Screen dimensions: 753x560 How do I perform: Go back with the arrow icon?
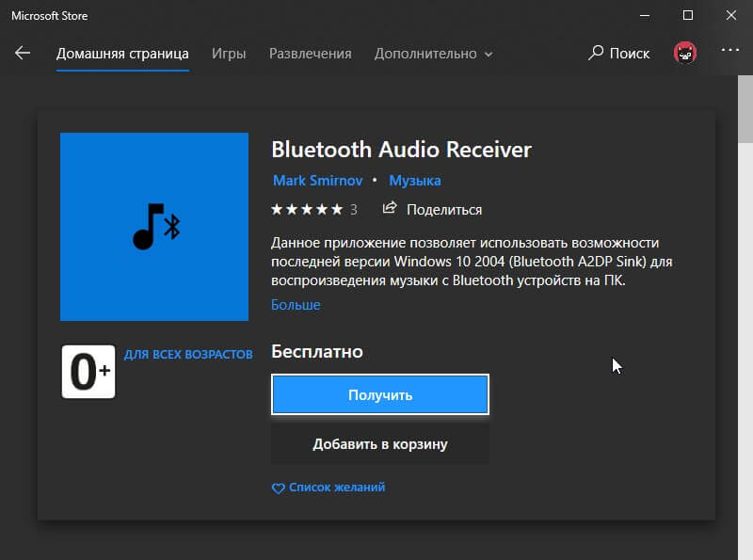click(23, 53)
